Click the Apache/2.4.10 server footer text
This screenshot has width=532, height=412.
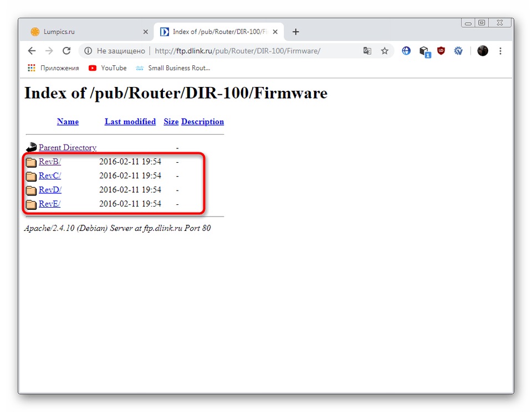pos(117,228)
